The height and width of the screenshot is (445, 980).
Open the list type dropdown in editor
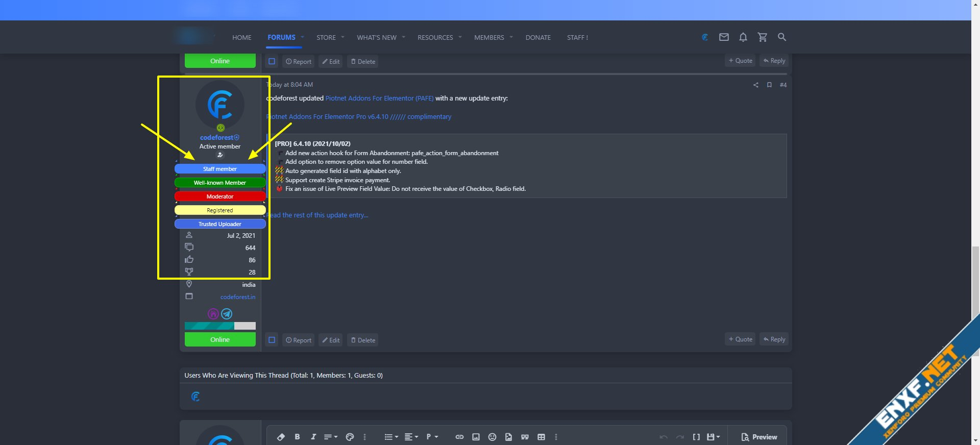pos(391,437)
